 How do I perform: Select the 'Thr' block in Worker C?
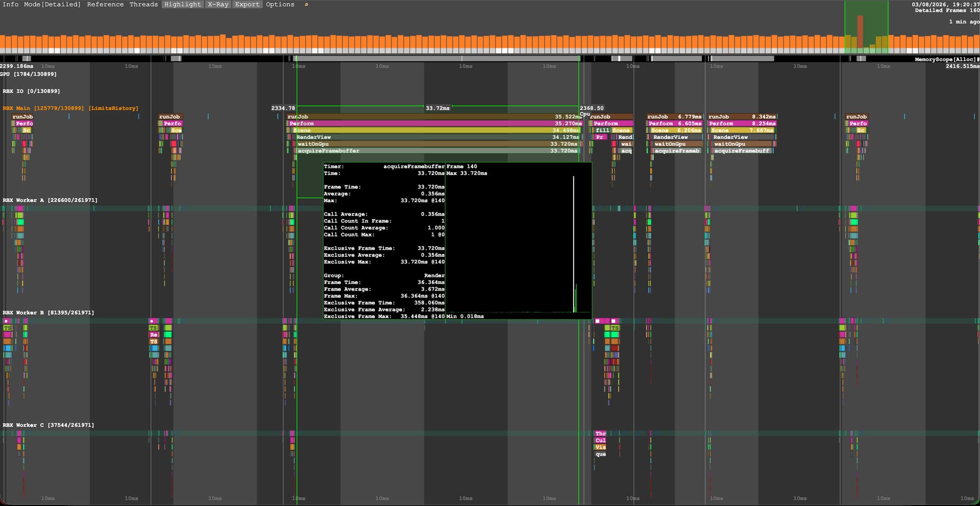point(600,433)
